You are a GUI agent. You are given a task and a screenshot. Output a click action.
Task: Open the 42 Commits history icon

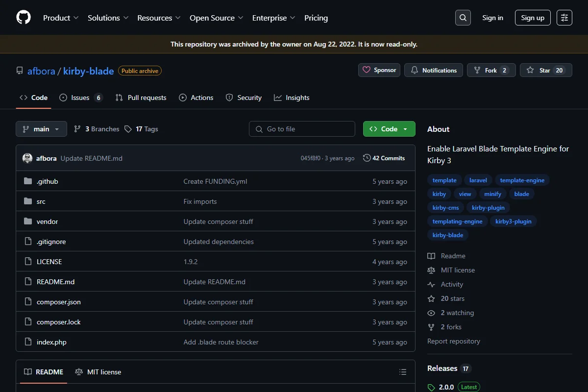[x=367, y=158]
